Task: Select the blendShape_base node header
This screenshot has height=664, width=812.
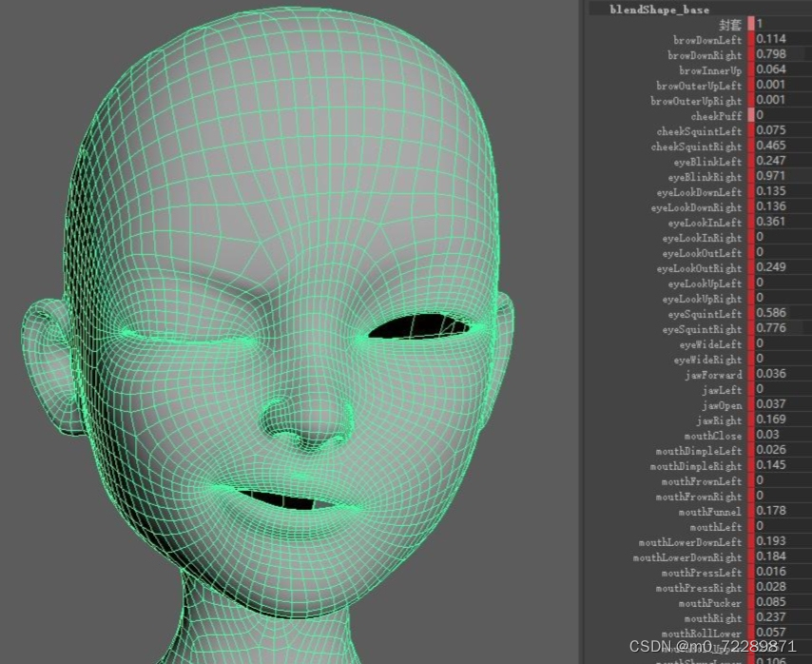Action: [656, 9]
